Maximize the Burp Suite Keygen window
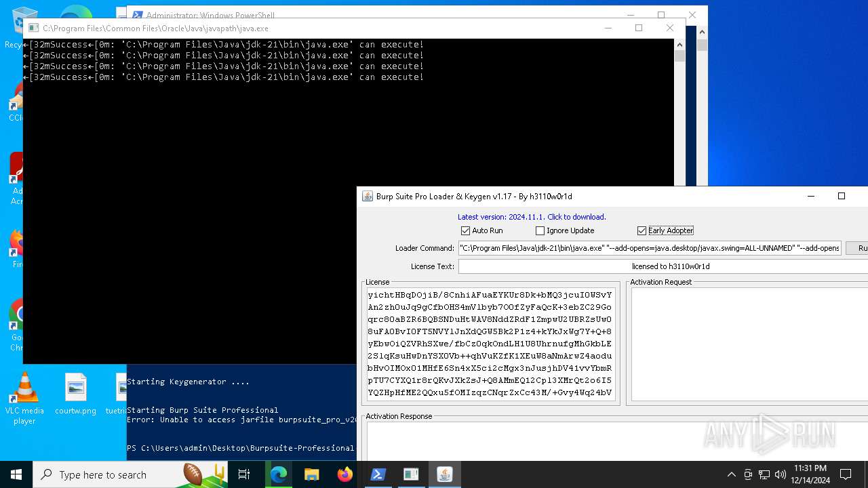The height and width of the screenshot is (488, 868). (x=842, y=196)
